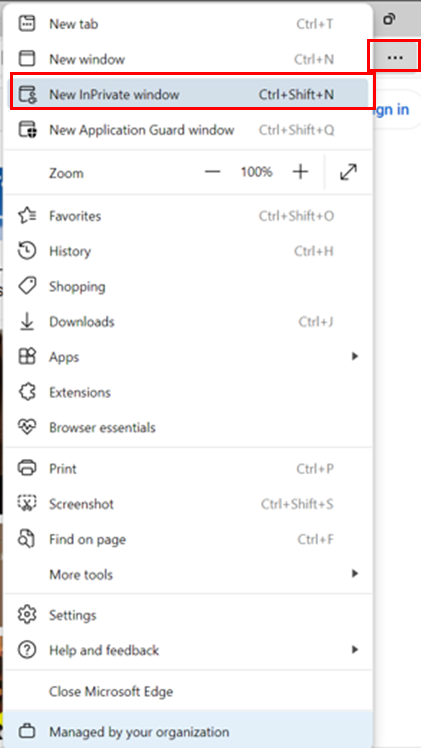
Task: Click the New tab icon
Action: (27, 24)
